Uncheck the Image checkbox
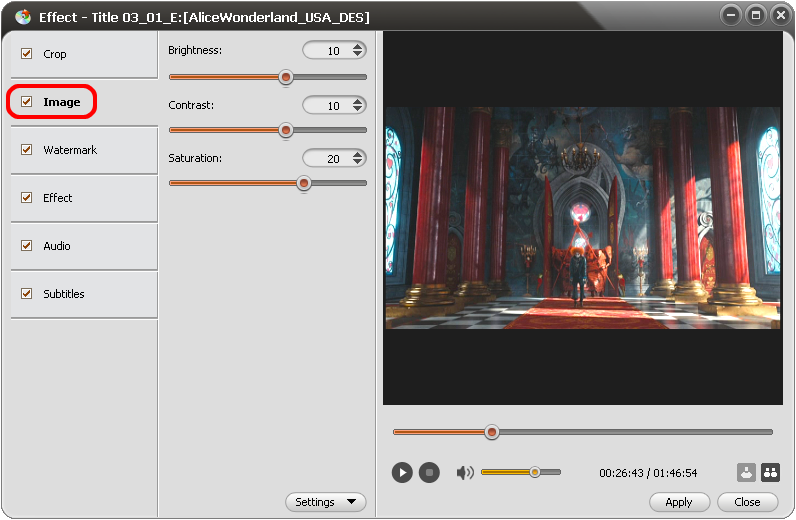 pos(26,102)
